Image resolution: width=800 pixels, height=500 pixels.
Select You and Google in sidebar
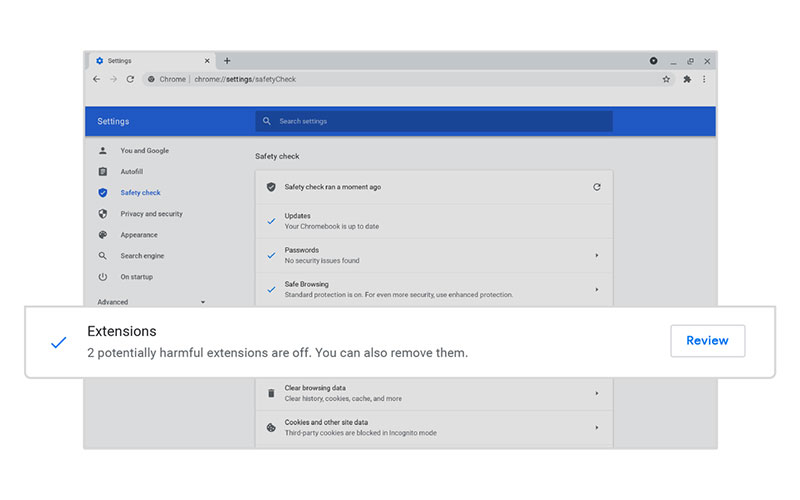click(x=144, y=151)
